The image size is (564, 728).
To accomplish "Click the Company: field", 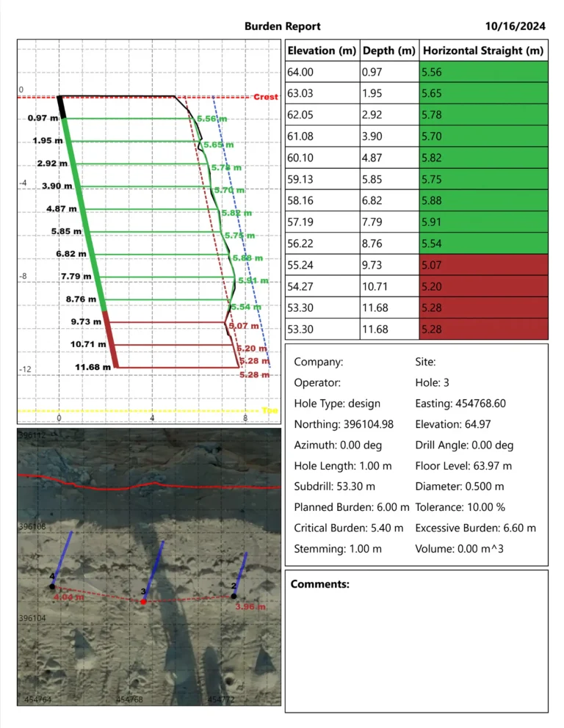I will pos(319,362).
